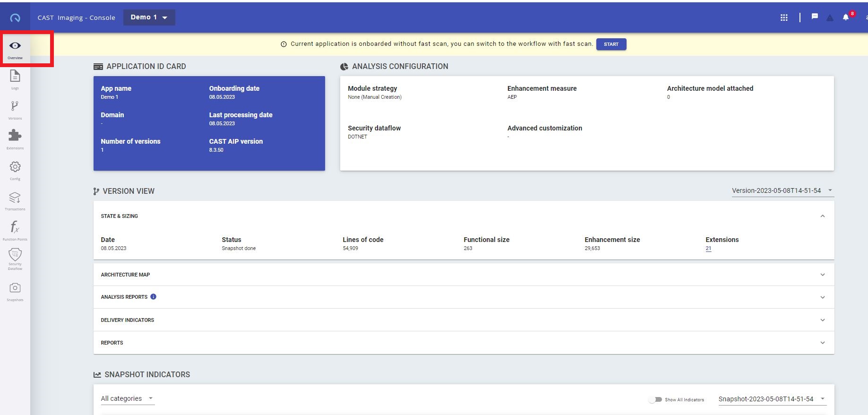
Task: Click the Onboarding date 08.05.2023
Action: [222, 97]
